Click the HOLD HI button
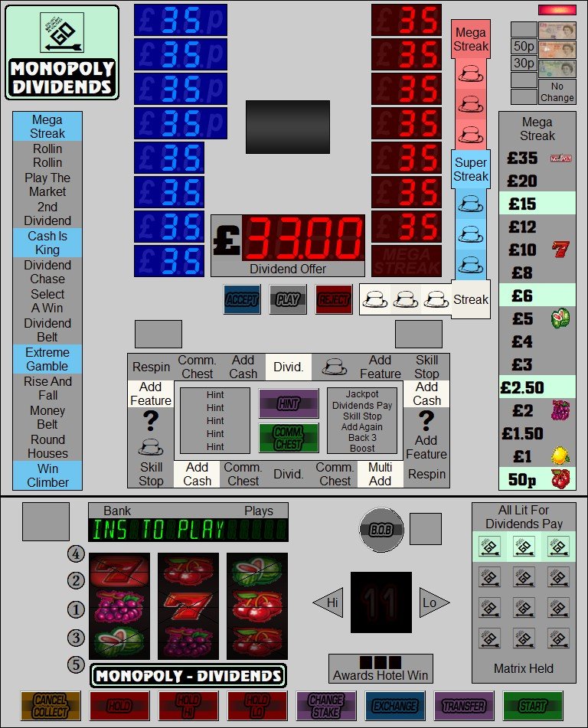Viewport: 588px width, 728px height. tap(188, 705)
